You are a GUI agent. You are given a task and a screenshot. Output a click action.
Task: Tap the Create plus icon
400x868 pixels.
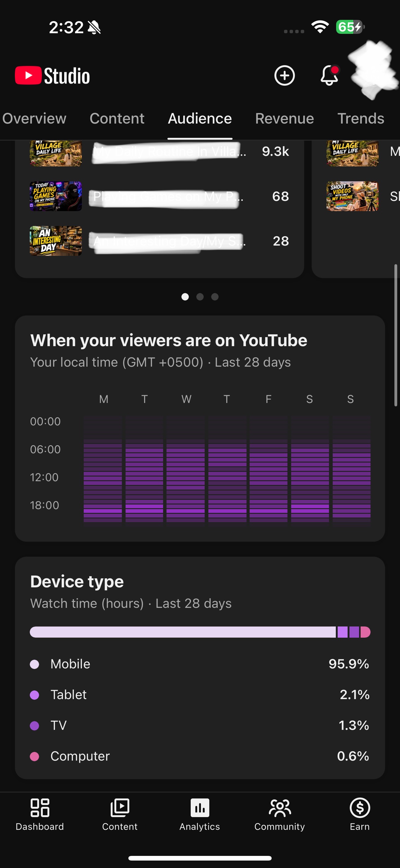tap(285, 75)
